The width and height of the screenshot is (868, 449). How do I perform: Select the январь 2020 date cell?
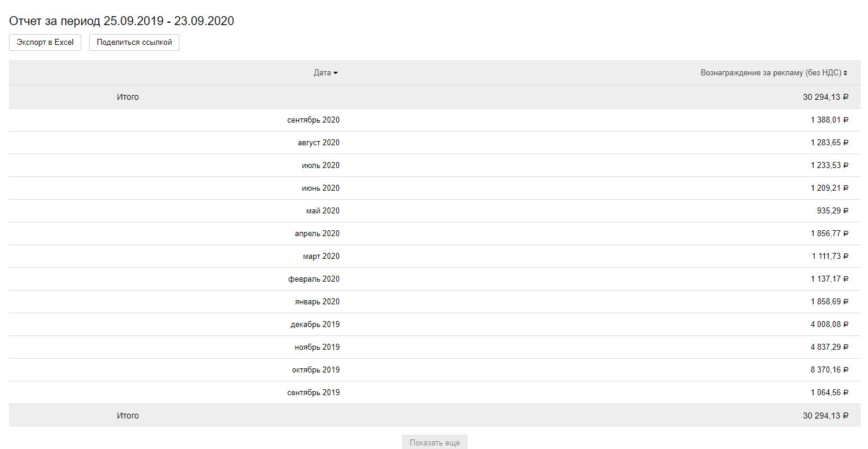coord(317,302)
